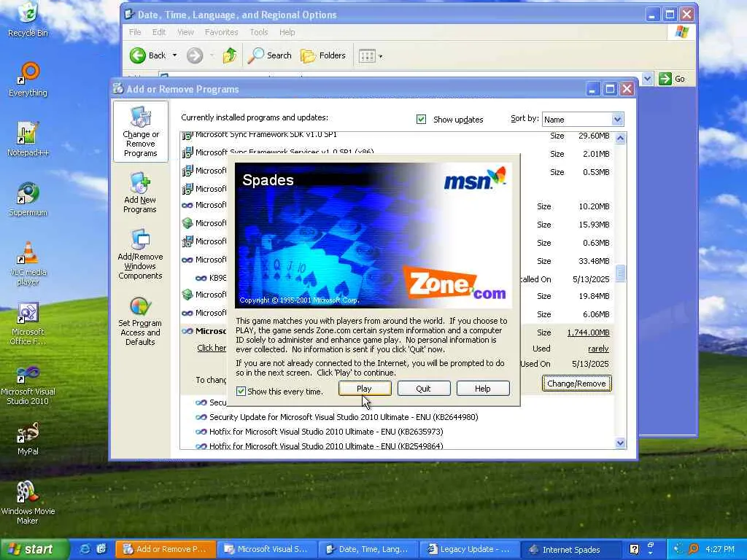
Task: Open the File menu
Action: 135,32
